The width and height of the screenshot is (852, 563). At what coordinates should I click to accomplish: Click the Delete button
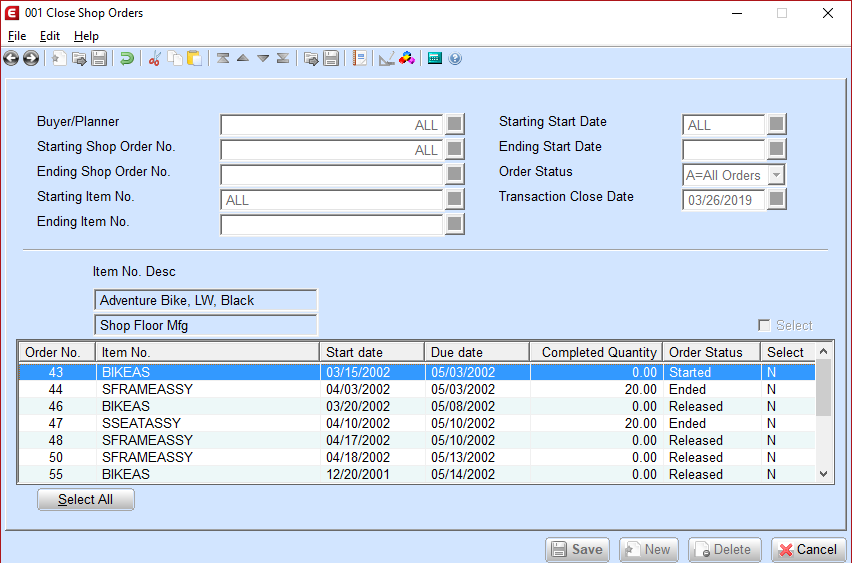725,549
